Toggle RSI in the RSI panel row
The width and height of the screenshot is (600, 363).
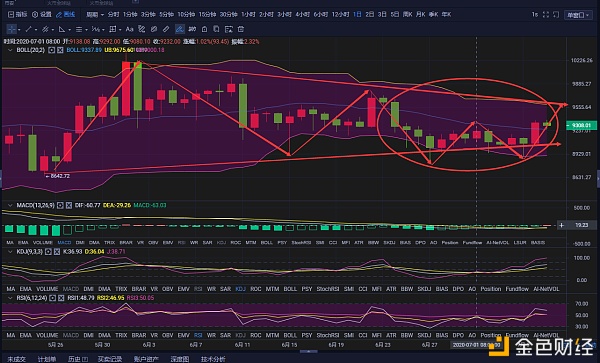(198, 335)
